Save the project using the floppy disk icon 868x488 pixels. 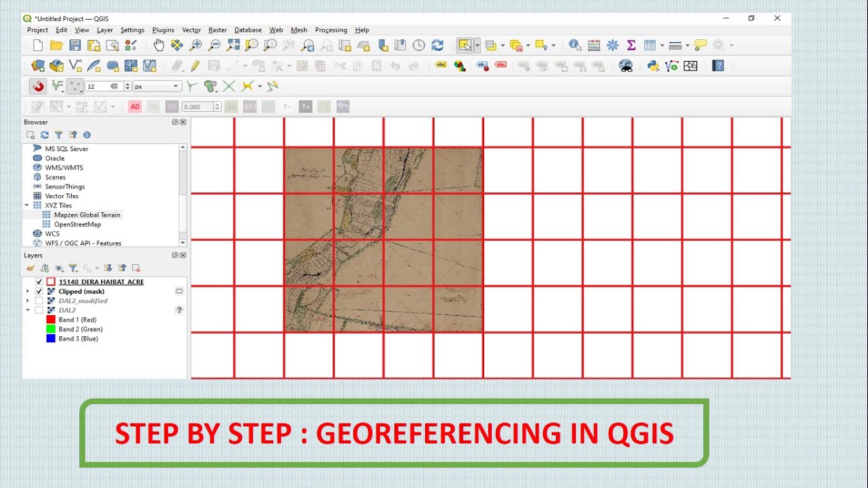pos(75,45)
